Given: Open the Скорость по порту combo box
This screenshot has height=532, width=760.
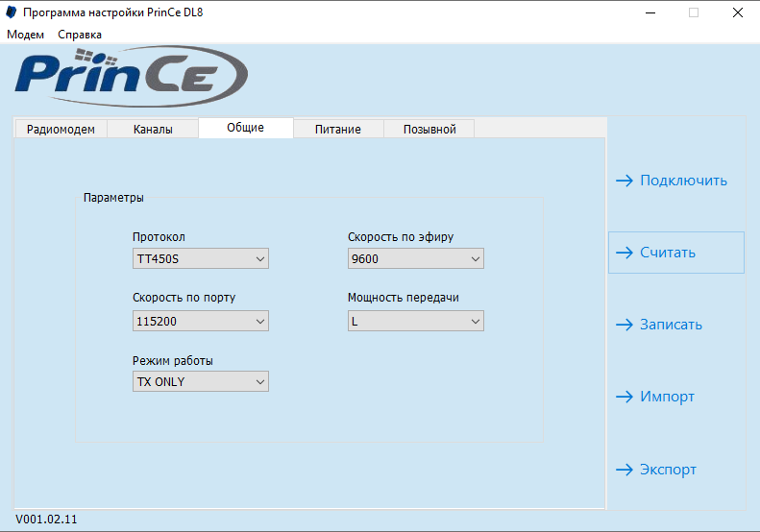Looking at the screenshot, I should pyautogui.click(x=201, y=321).
